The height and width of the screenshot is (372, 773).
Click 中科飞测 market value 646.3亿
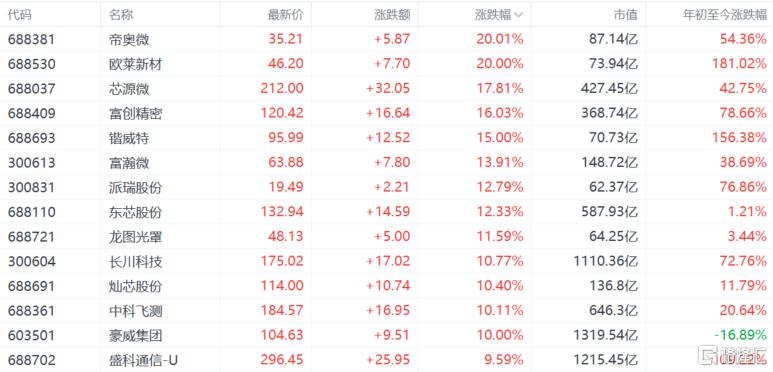point(613,311)
